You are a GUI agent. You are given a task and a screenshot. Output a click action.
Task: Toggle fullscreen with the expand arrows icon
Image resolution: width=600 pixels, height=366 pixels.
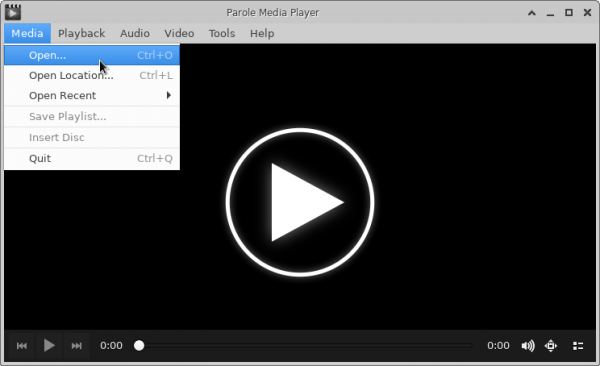pyautogui.click(x=551, y=346)
